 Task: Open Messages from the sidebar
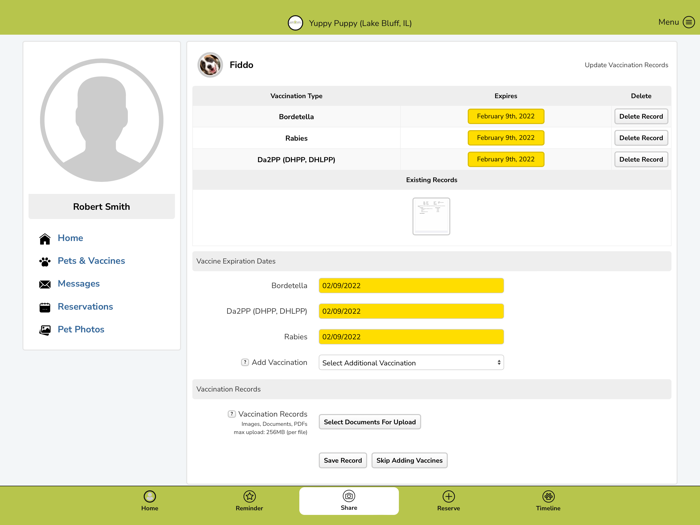coord(79,283)
